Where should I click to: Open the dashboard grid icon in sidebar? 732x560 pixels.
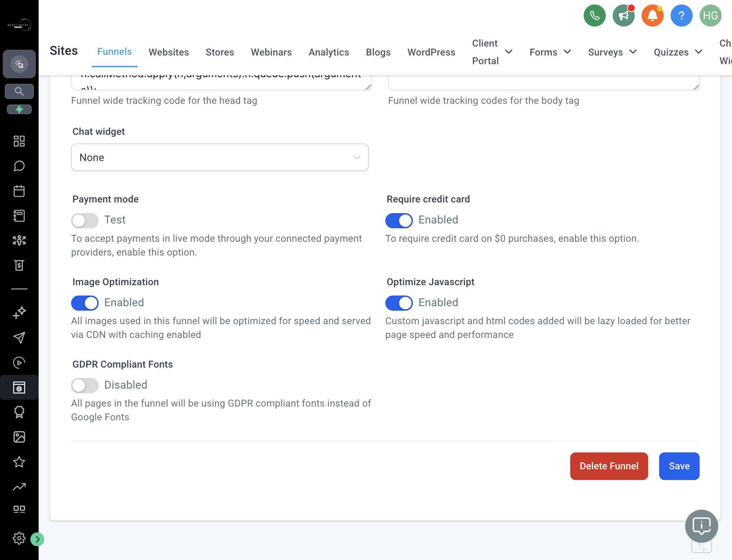click(19, 141)
